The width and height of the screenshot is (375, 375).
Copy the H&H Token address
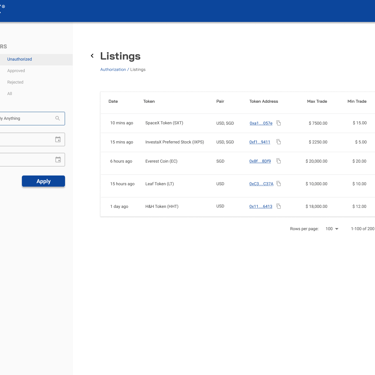click(279, 206)
